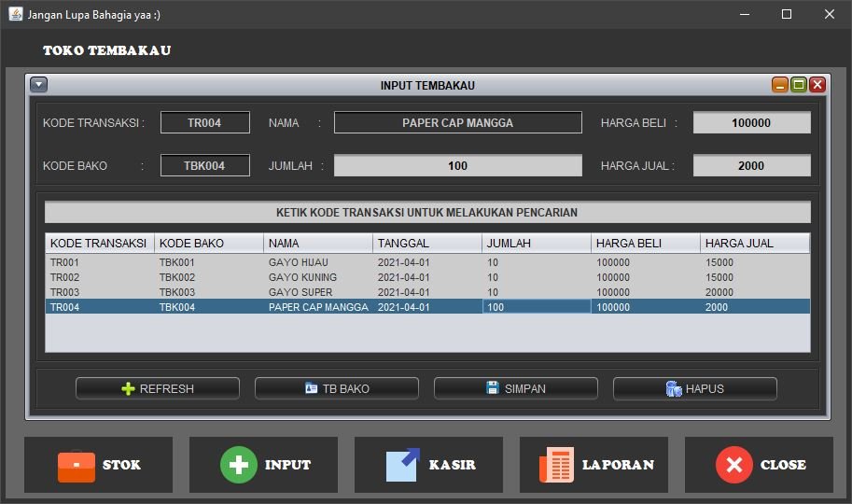This screenshot has height=504, width=852.
Task: Click the green plus INPUT icon
Action: 239,465
